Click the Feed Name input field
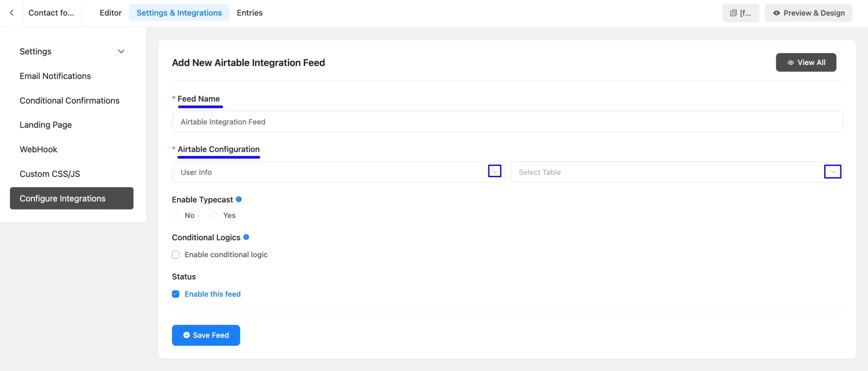This screenshot has height=371, width=868. click(x=508, y=122)
